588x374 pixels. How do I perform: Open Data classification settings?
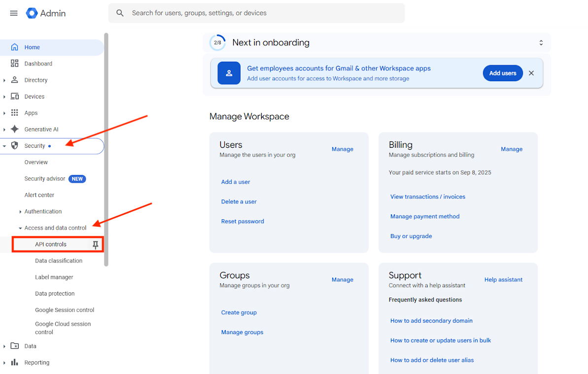pos(59,261)
